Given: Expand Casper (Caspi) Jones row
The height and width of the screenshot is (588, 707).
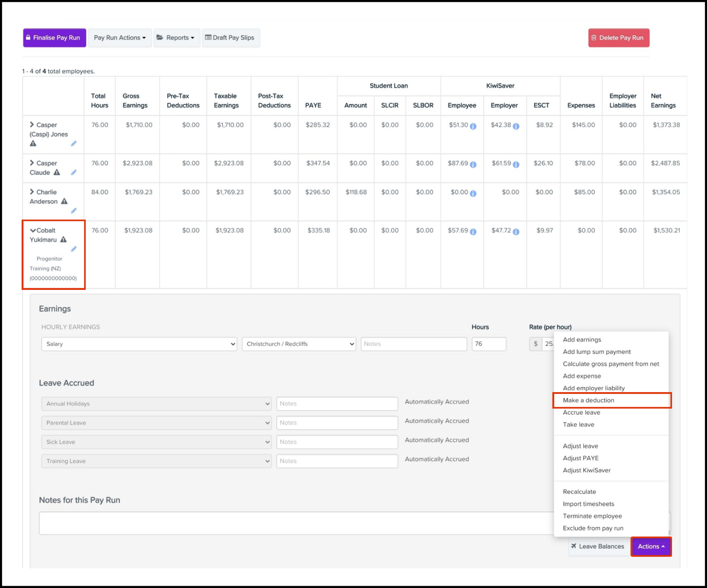Looking at the screenshot, I should click(x=32, y=125).
